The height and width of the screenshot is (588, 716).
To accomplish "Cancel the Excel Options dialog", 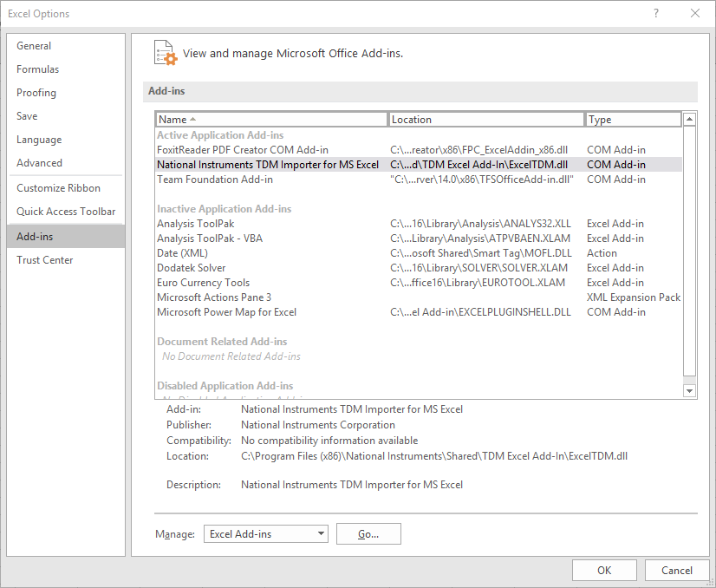I will coord(677,570).
